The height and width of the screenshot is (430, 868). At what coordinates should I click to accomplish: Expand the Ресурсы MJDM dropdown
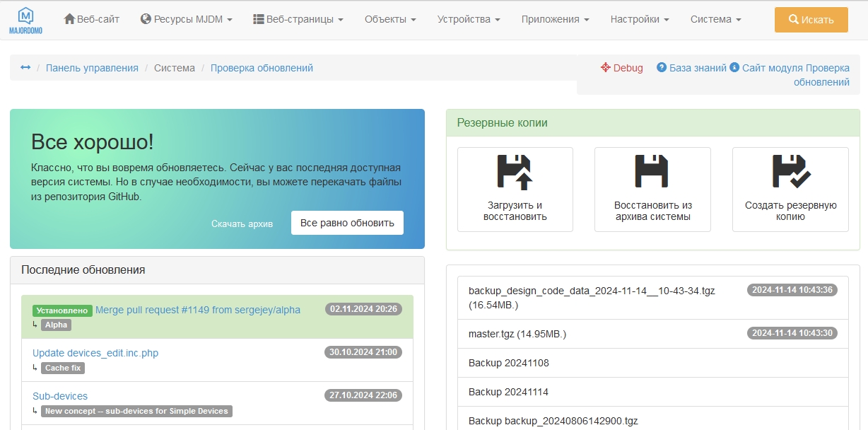(187, 20)
